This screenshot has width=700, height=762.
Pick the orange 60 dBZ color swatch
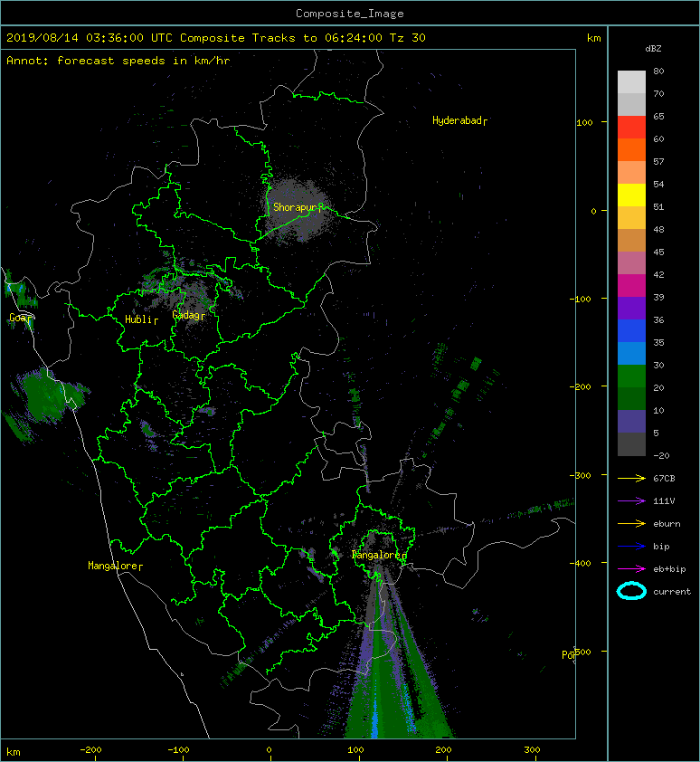631,149
